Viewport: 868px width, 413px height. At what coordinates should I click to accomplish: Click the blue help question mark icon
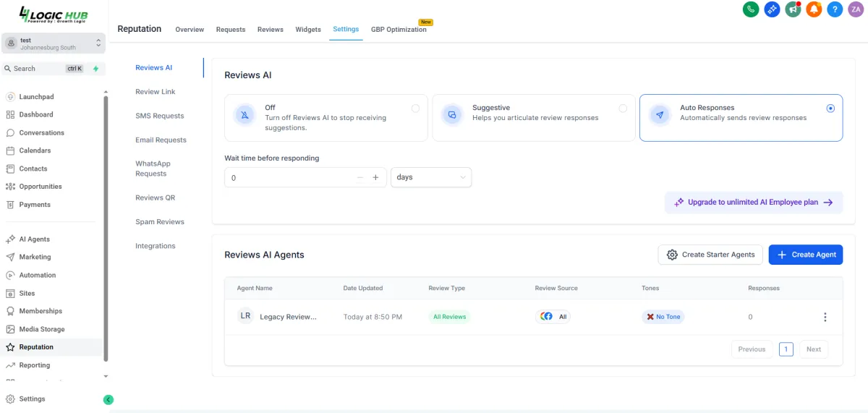(x=835, y=9)
